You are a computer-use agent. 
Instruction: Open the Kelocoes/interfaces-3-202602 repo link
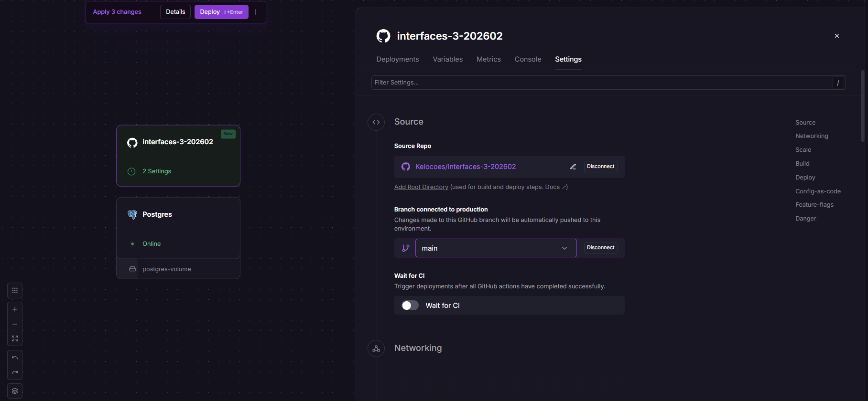click(466, 167)
